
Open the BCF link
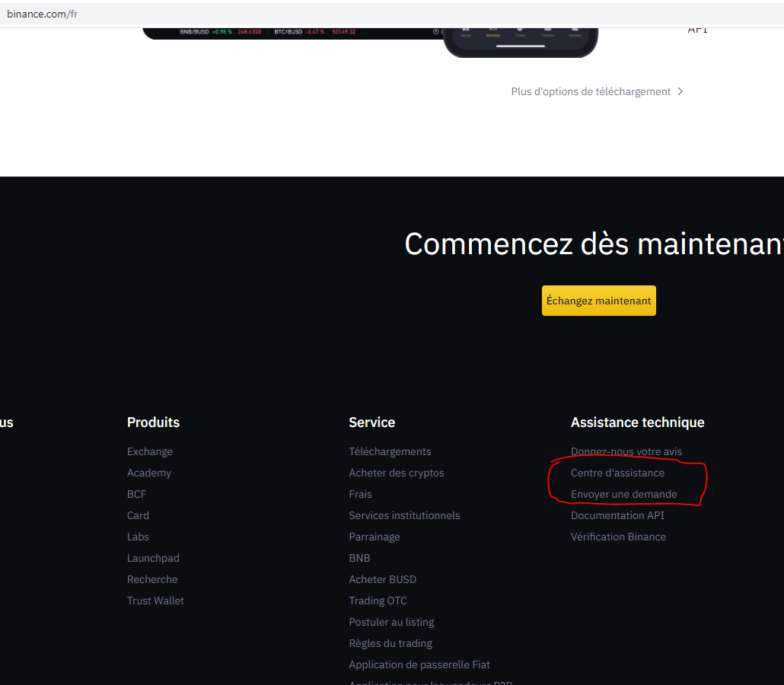point(136,494)
